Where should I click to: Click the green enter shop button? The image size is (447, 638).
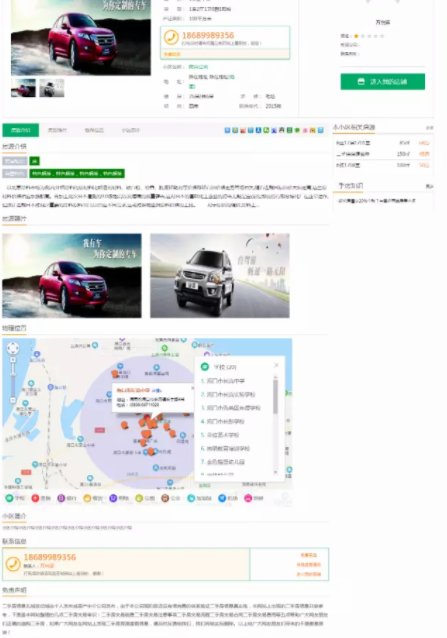tap(383, 81)
